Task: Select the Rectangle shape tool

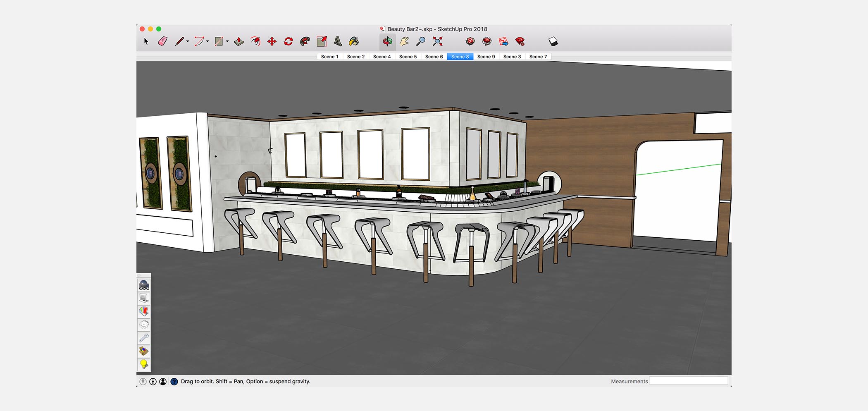Action: (219, 41)
